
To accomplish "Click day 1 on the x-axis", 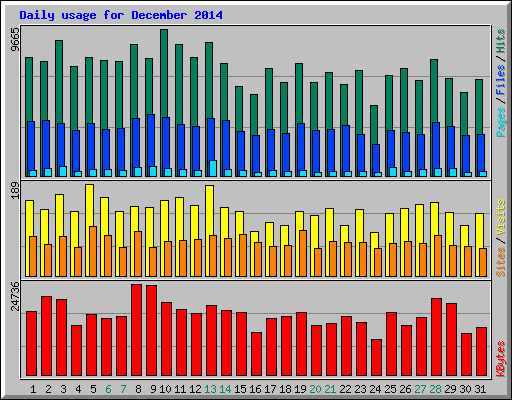I will click(x=33, y=389).
